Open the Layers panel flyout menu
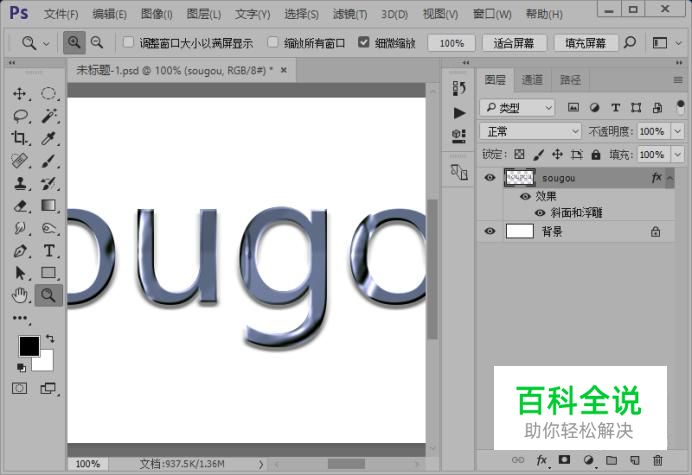Viewport: 692px width, 475px height. pos(678,80)
